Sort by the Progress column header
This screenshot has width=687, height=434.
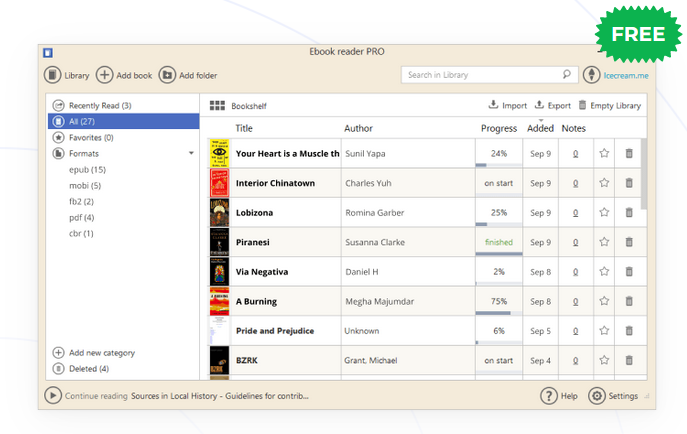[499, 128]
